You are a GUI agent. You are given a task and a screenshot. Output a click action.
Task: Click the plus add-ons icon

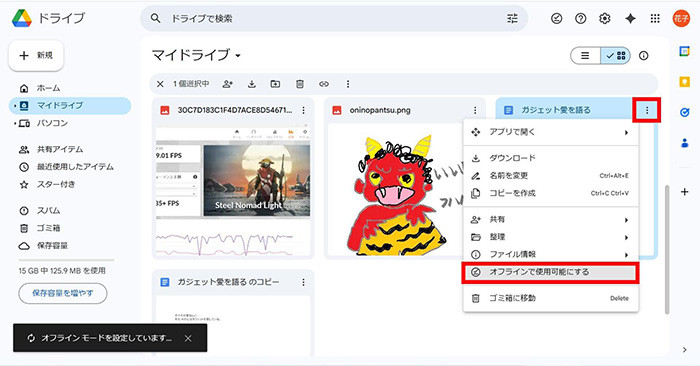(684, 192)
